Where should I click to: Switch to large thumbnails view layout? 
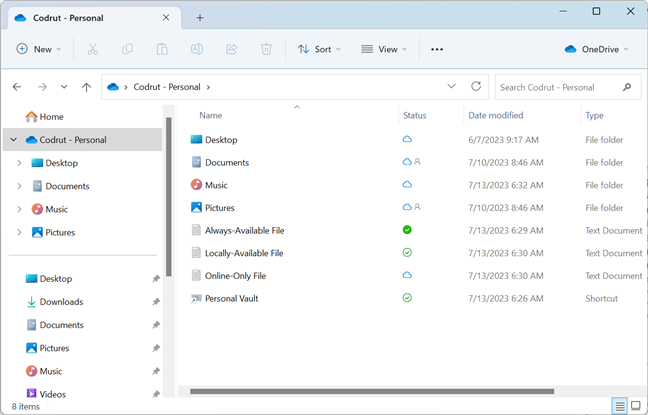tap(635, 405)
